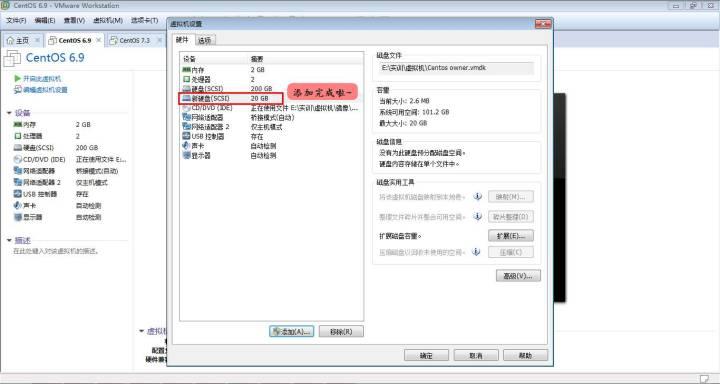Select the 新硬盘(SCSI) 20 GB row
Image resolution: width=720 pixels, height=384 pixels.
pyautogui.click(x=271, y=98)
